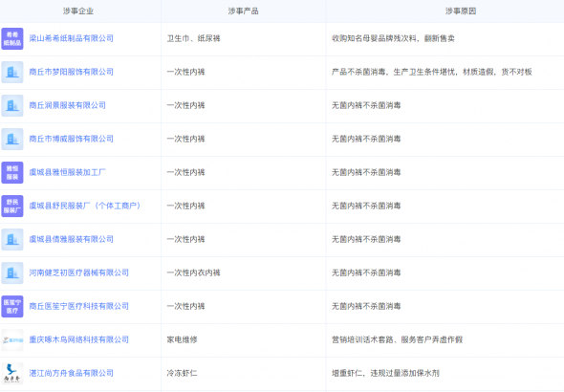Click the building icon beside 商丘润景服装有限公司
This screenshot has height=392, width=564.
coord(12,105)
